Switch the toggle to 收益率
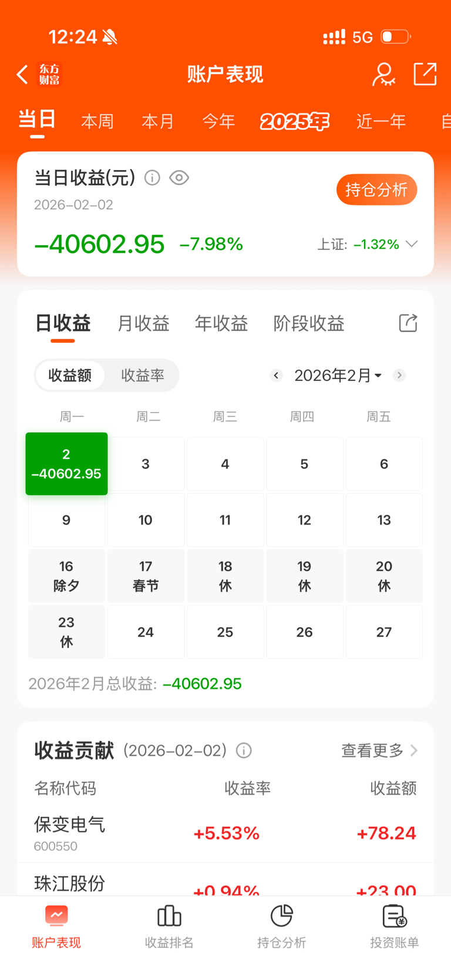Screen dimensions: 451x980 tap(142, 376)
